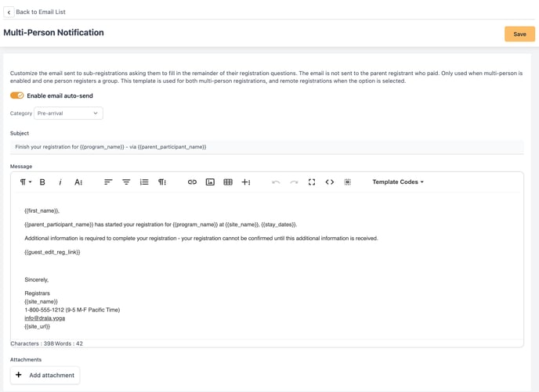
Task: Open more rich insert options
Action: tap(246, 182)
